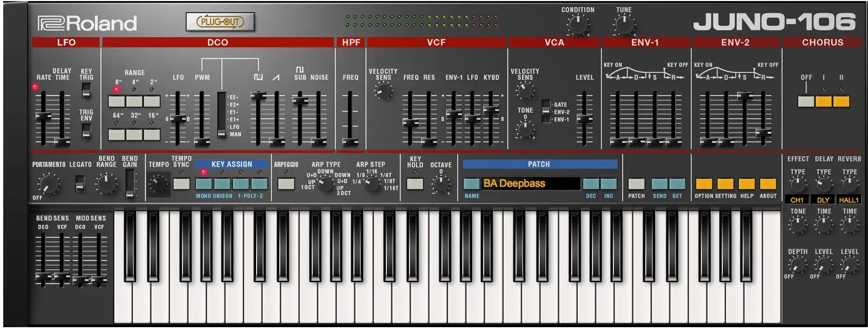
Task: Open the ABOUT button
Action: pos(768,184)
